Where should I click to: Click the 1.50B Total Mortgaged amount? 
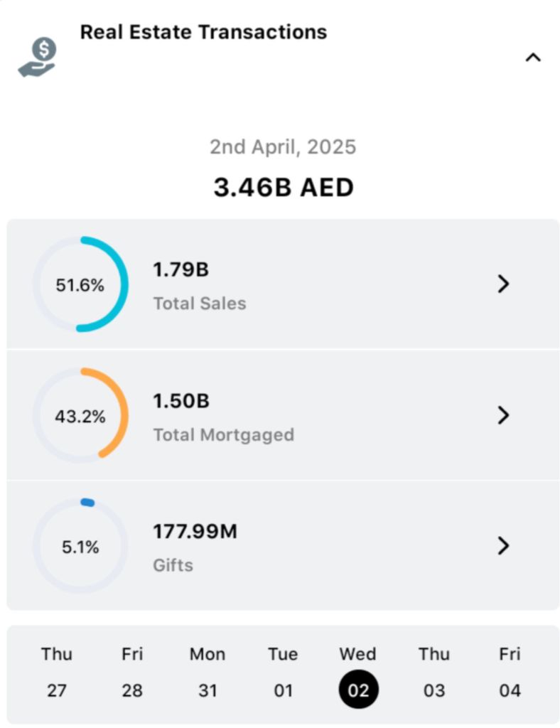pos(181,401)
